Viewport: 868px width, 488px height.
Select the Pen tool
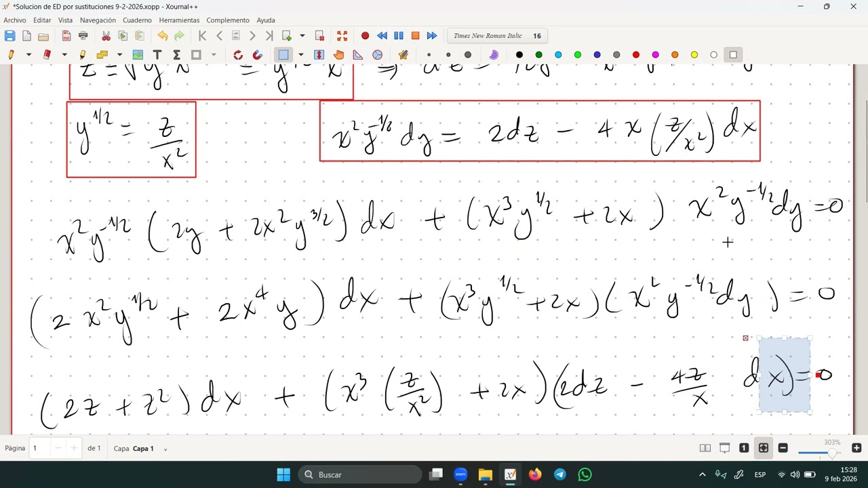pos(11,55)
